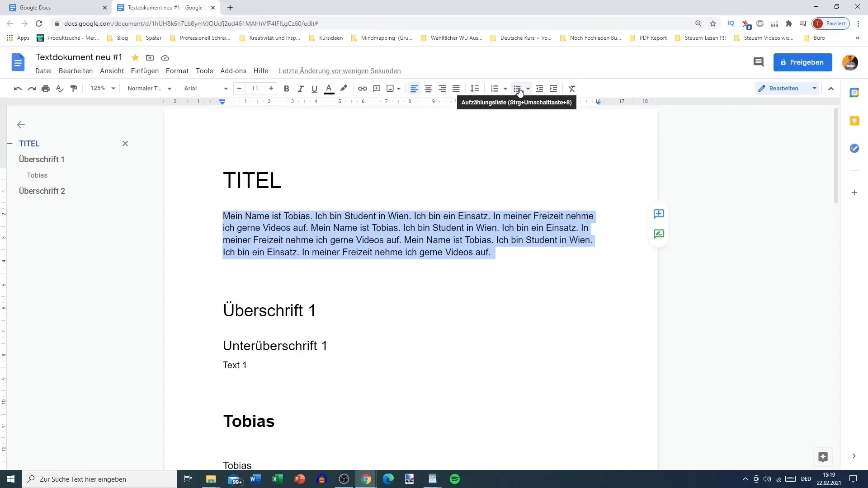Toggle bold formatting on selected text

click(288, 88)
